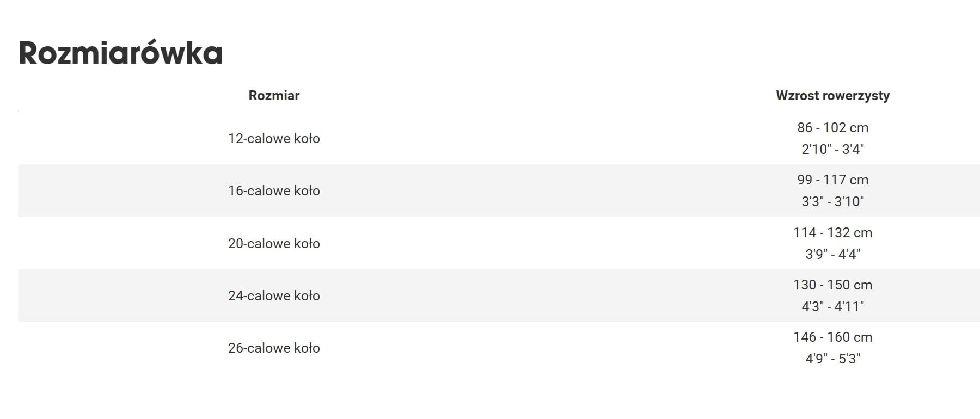
Task: Click the Wzrost rowerzysty column header
Action: 832,96
